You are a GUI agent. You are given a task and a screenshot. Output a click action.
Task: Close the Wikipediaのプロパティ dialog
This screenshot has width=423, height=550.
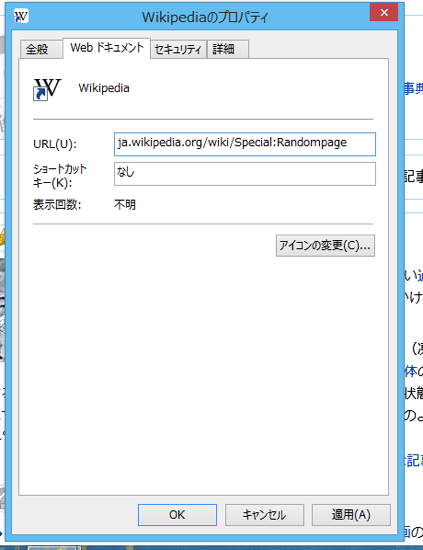pyautogui.click(x=384, y=13)
